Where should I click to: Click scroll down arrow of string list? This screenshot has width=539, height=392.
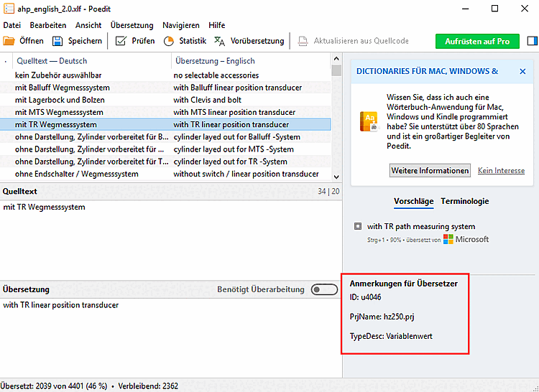pyautogui.click(x=336, y=177)
